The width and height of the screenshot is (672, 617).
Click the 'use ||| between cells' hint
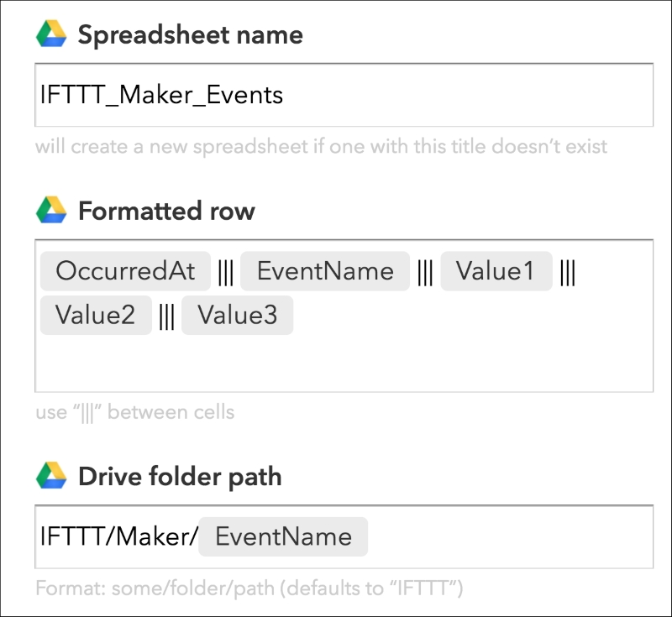point(134,412)
